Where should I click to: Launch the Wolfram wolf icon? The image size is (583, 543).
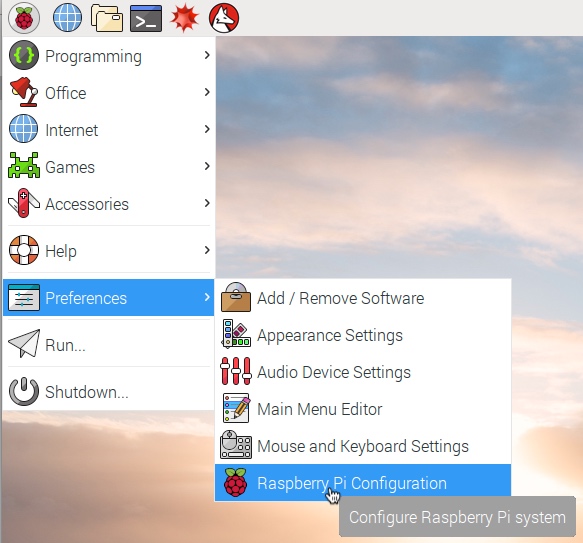coord(224,18)
